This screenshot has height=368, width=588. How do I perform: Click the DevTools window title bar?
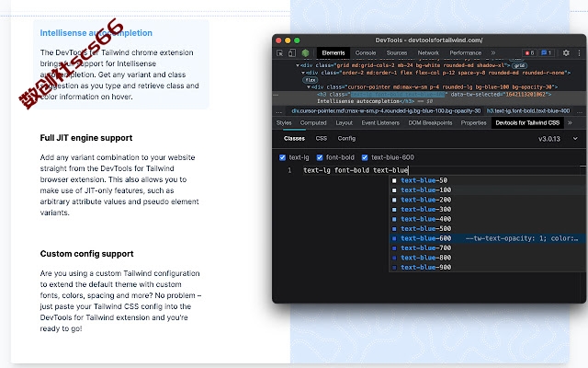(x=429, y=40)
